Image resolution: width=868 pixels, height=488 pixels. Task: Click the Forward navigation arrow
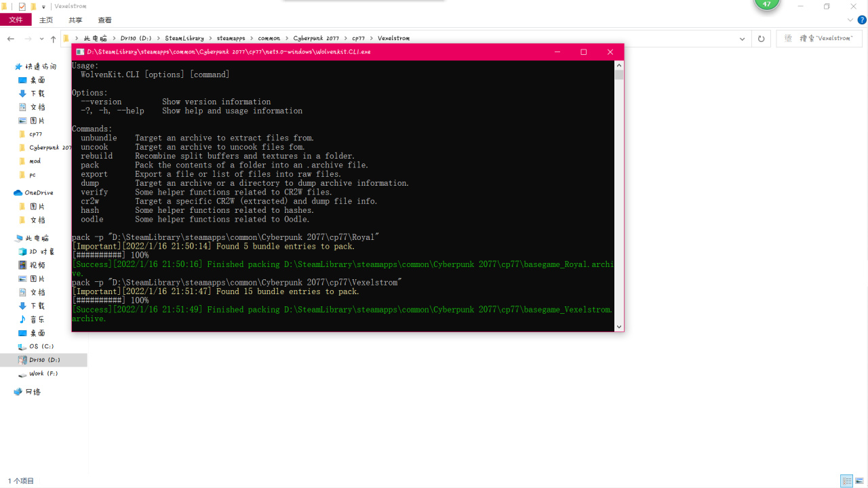click(28, 39)
